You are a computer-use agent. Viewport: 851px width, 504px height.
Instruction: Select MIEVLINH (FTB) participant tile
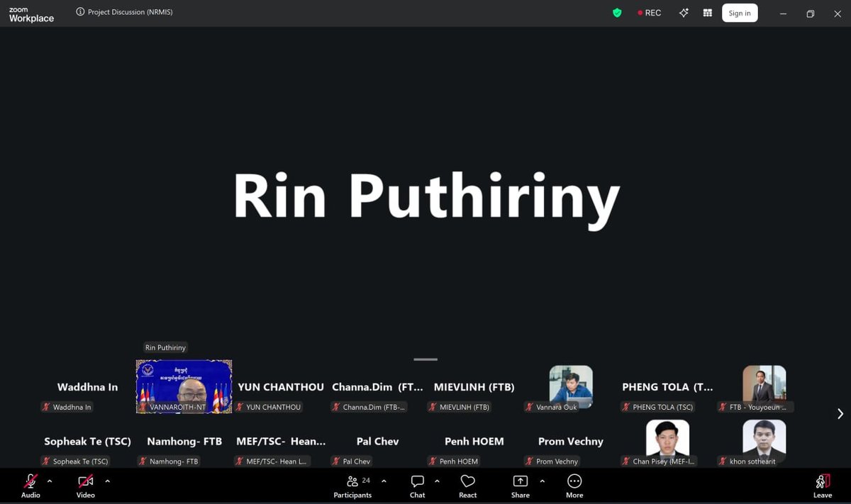[x=474, y=387]
